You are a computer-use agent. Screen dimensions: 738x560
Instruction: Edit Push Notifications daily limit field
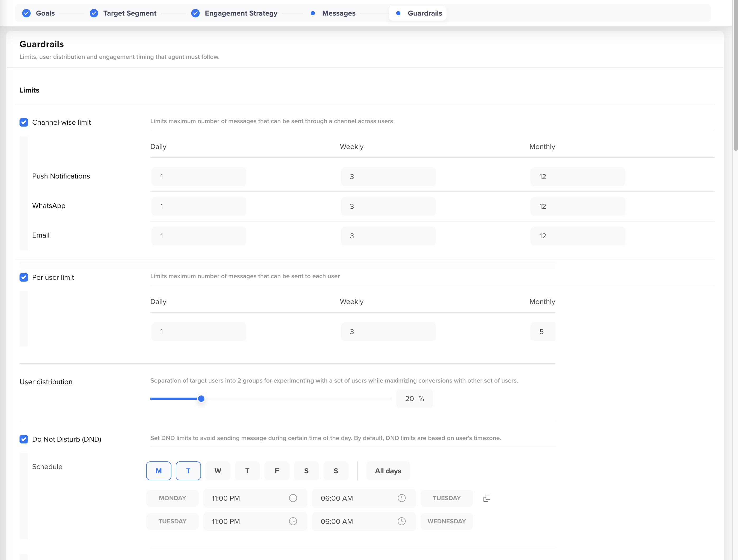tap(199, 176)
